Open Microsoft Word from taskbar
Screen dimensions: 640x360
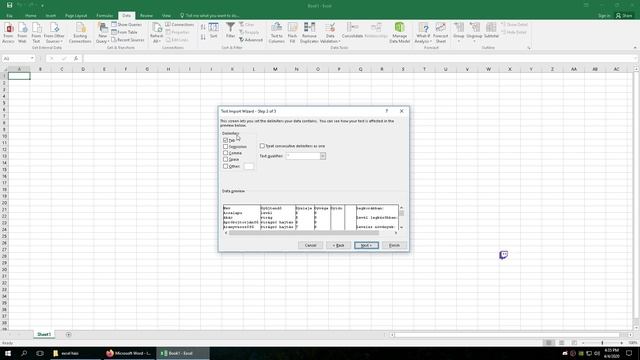(129, 353)
